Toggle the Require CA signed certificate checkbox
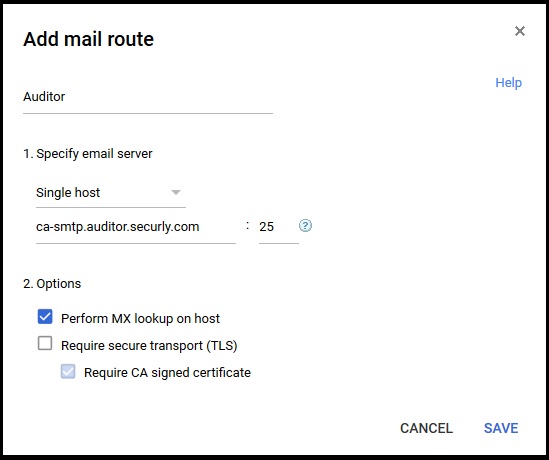 68,371
